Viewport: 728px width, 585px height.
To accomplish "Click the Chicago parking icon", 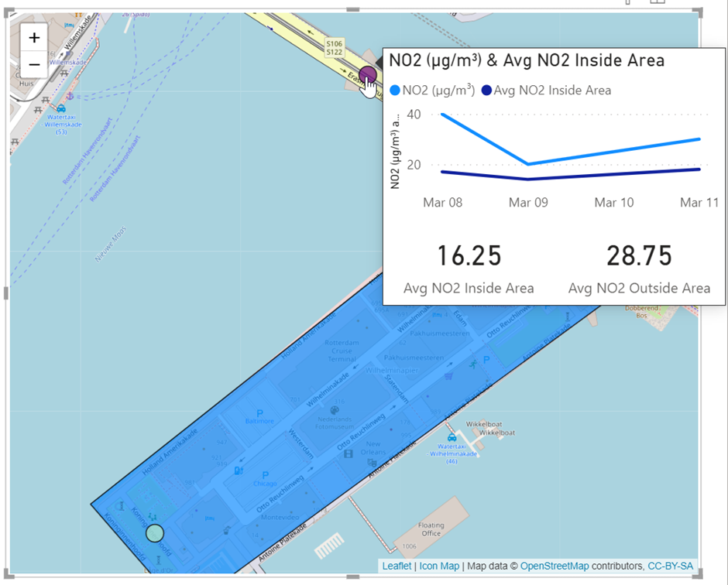I will (x=265, y=474).
